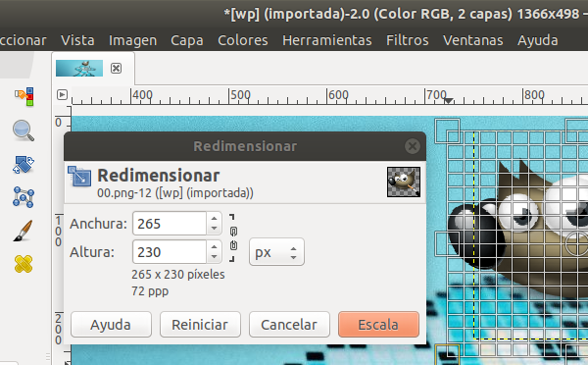
Task: Select the Zoom magnifier tool
Action: [x=24, y=130]
